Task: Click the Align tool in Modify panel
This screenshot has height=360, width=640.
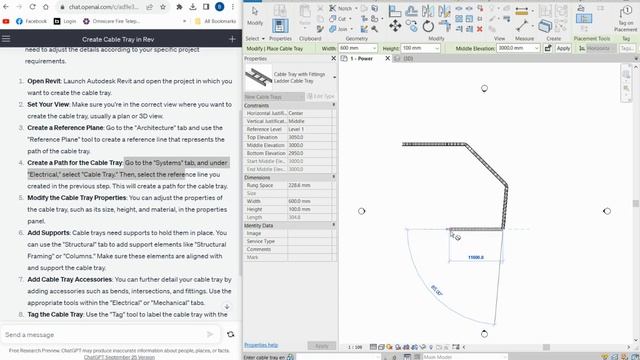Action: 395,12
